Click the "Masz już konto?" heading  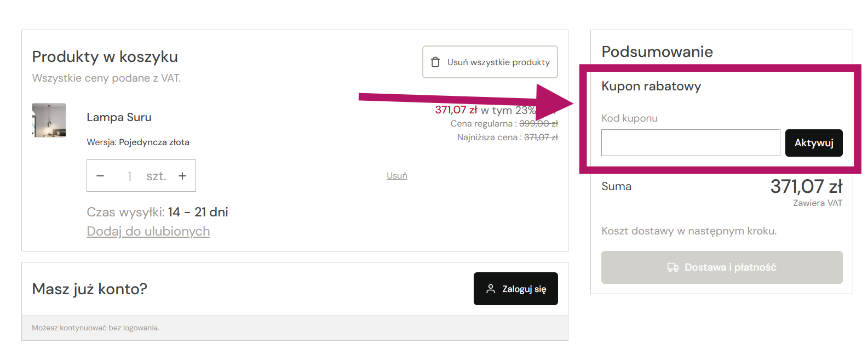click(89, 289)
